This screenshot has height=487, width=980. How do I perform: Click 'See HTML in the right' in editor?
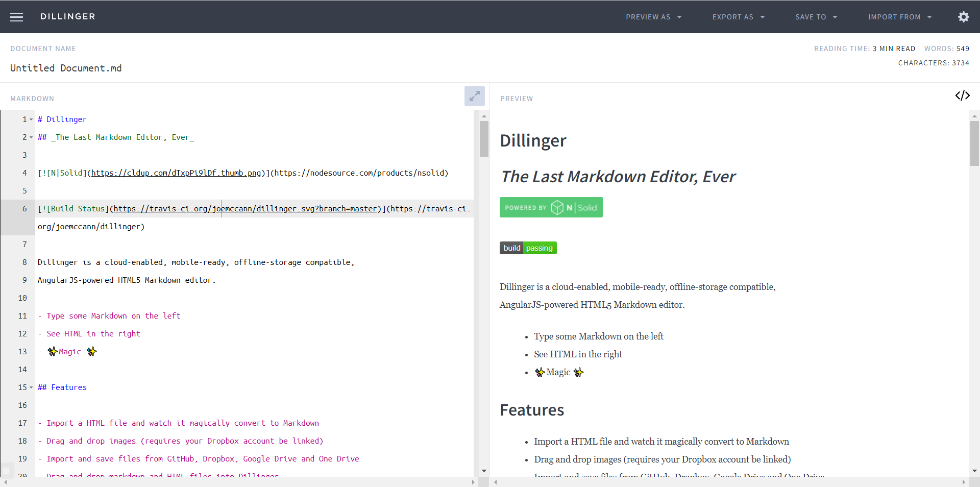pos(93,334)
